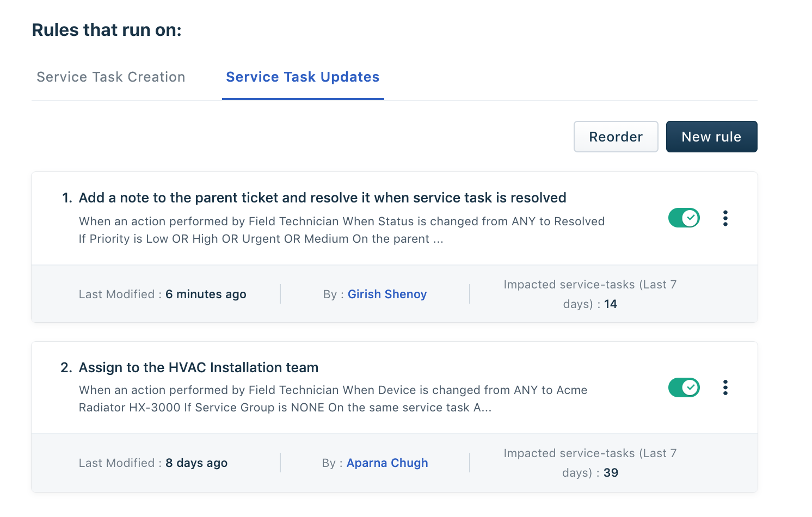Click the 8 days ago modified time
The height and width of the screenshot is (517, 812).
[196, 463]
